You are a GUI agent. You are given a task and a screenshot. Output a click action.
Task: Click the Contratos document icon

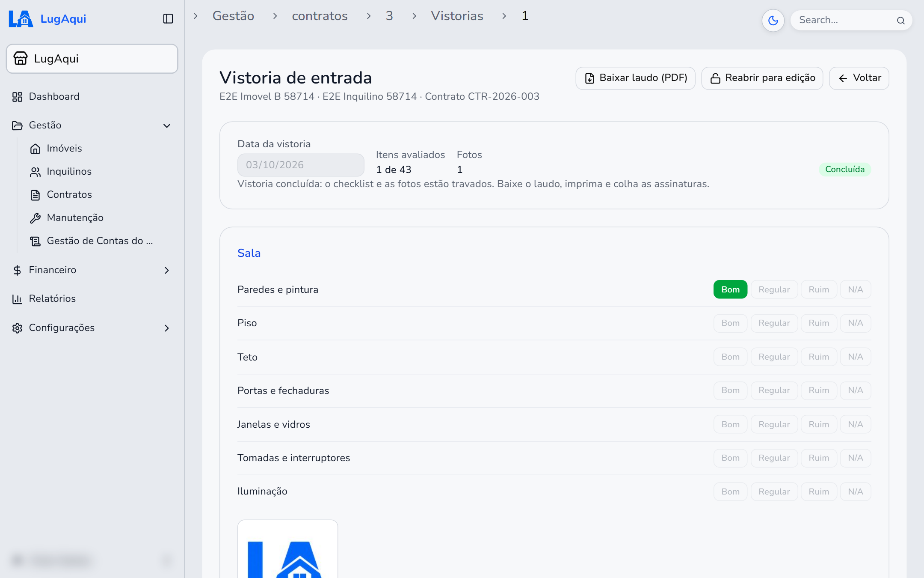[x=35, y=195]
